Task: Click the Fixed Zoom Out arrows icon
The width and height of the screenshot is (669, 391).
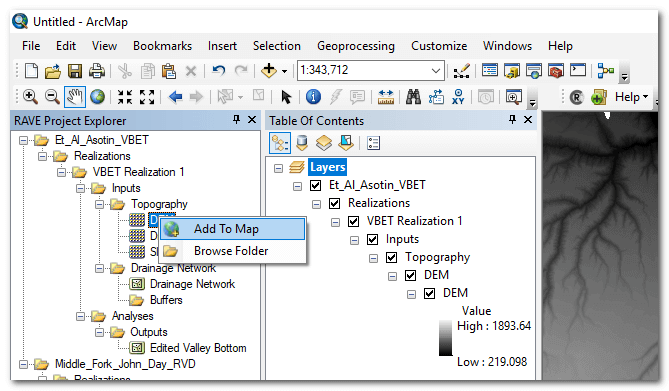Action: coord(147,97)
